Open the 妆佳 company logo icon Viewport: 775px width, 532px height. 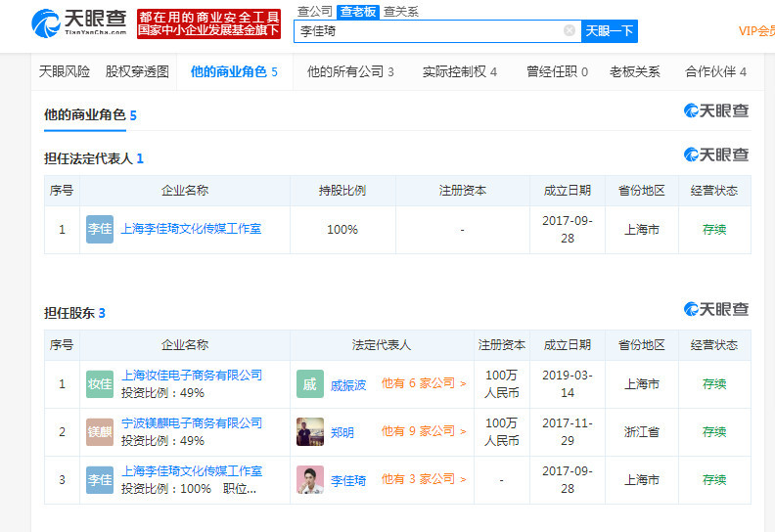tap(100, 383)
